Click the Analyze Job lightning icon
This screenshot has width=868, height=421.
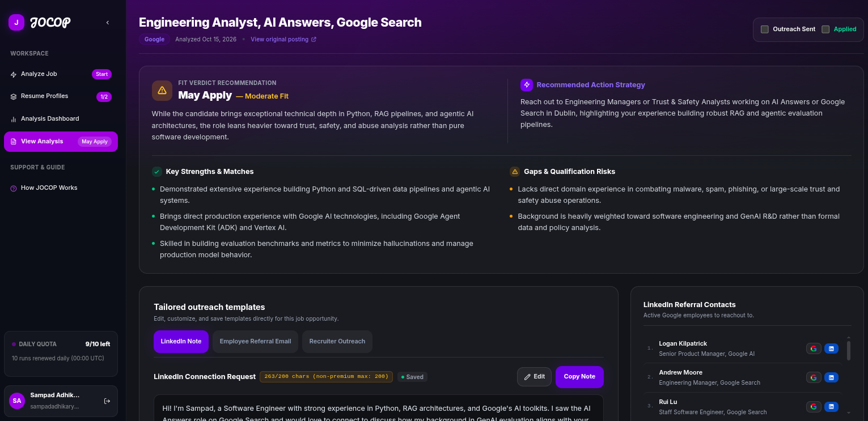click(14, 74)
